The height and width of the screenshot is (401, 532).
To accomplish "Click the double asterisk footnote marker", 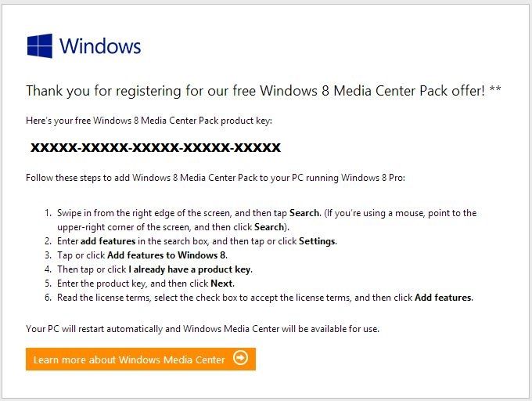I will coord(495,91).
